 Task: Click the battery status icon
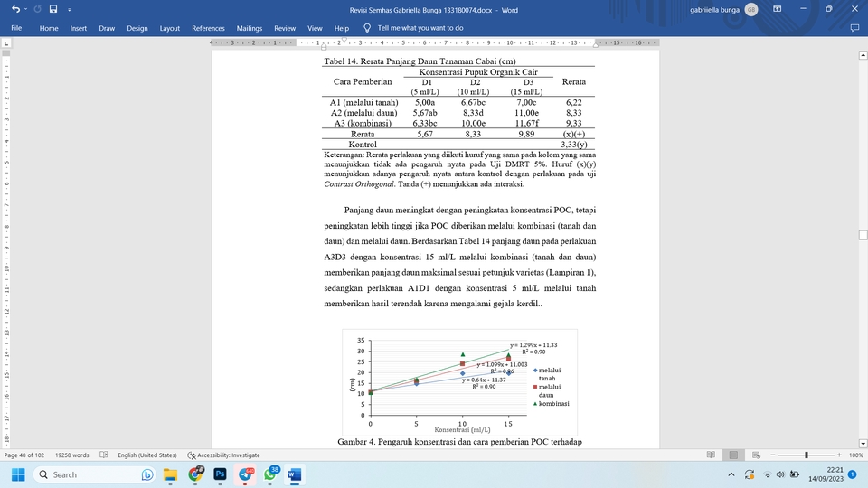coord(795,474)
